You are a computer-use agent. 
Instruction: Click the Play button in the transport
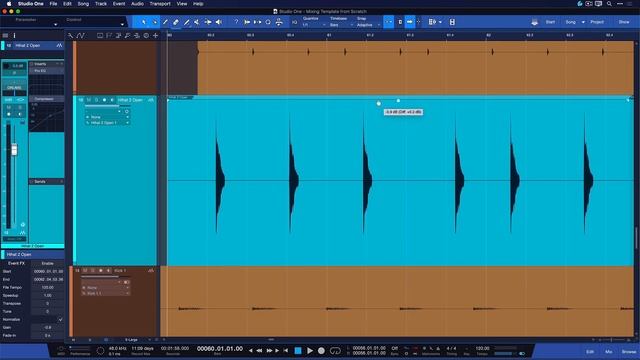pos(310,351)
